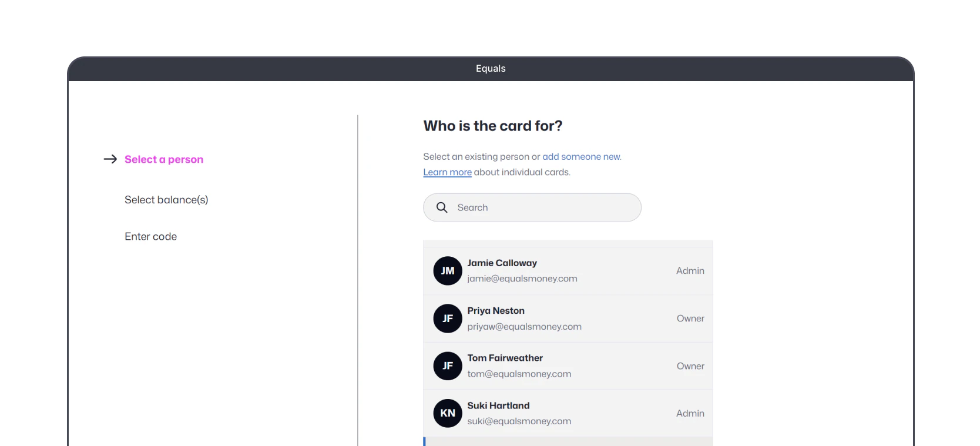Screen dimensions: 980x446
Task: Click the Equals title in header bar
Action: point(491,69)
